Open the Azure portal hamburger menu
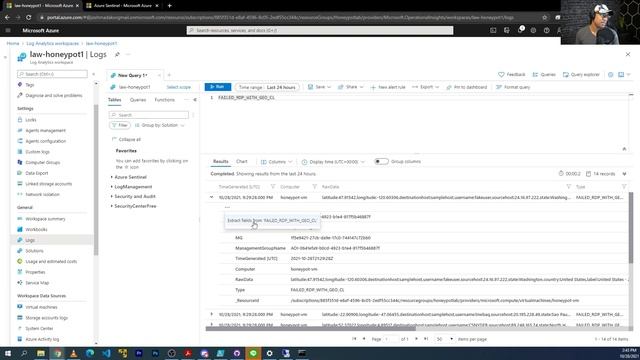Viewport: 640px width, 360px height. tap(8, 31)
